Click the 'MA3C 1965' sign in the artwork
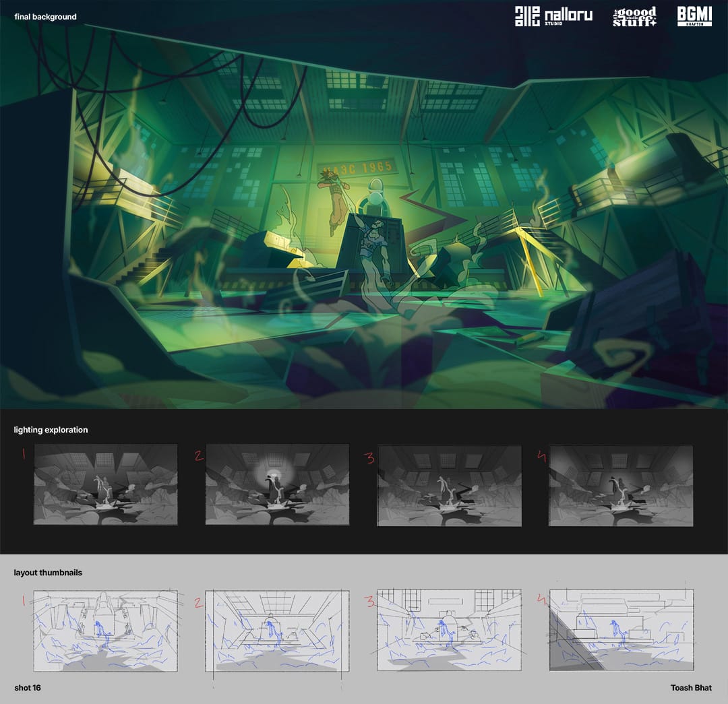 click(x=359, y=168)
